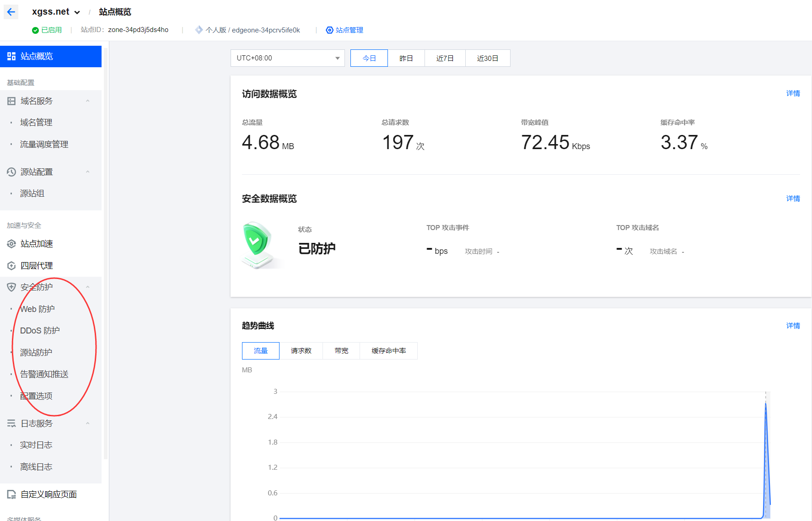Click the site ID zone-34pd3j5ds4ho
Screen dimensions: 812x521
click(138, 30)
